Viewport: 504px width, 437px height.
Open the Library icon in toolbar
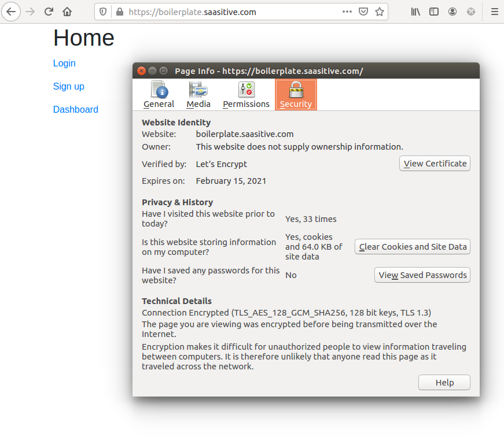pos(415,12)
